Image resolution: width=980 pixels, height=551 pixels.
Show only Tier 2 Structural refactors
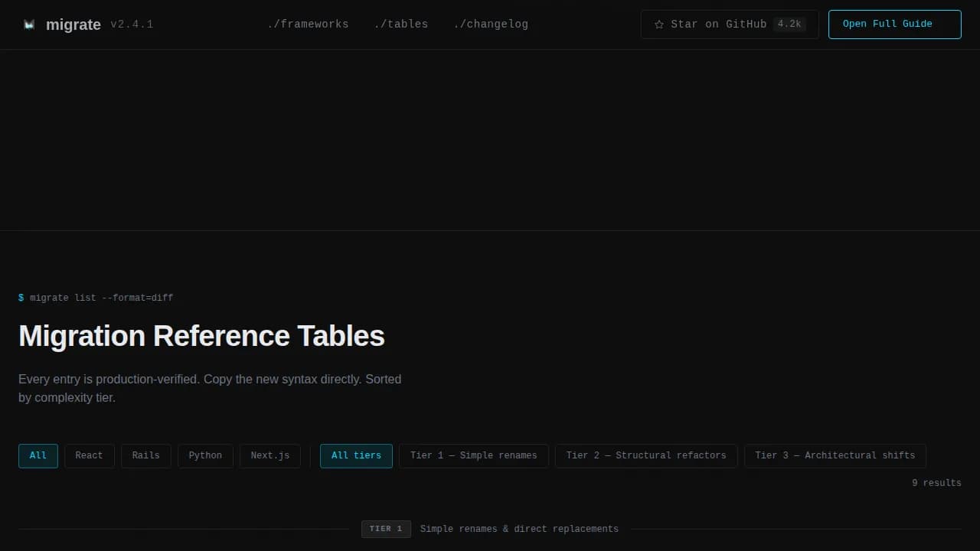(x=645, y=456)
